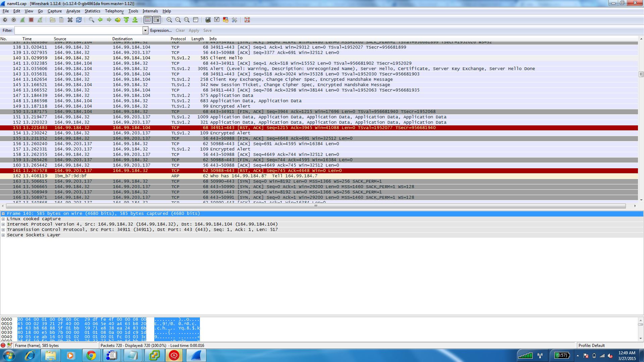Screen dimensions: 644x362
Task: Find a packet with magnifier icon
Action: point(92,20)
